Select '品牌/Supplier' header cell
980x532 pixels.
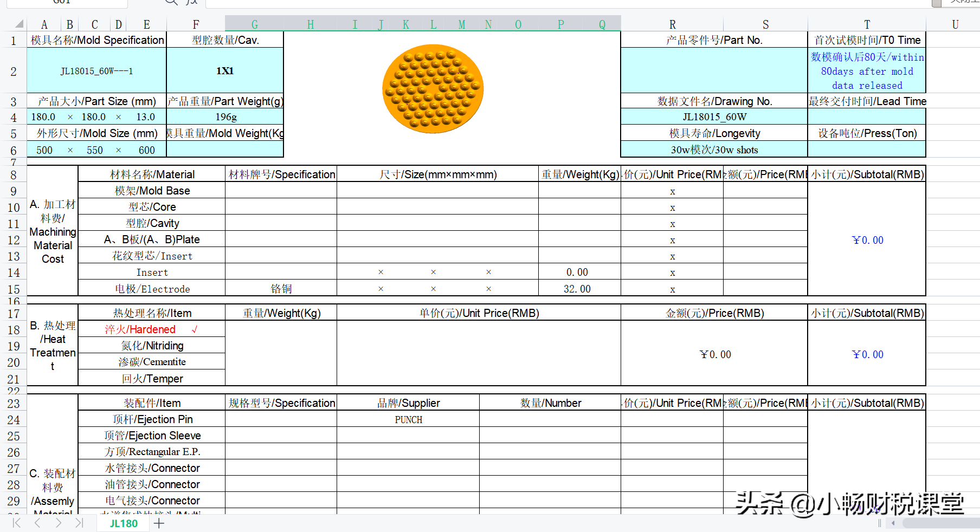pyautogui.click(x=408, y=403)
